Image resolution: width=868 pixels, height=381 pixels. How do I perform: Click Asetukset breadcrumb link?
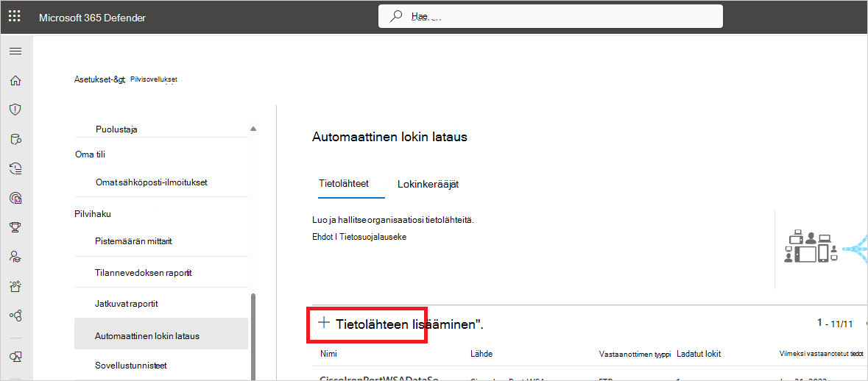tap(100, 79)
